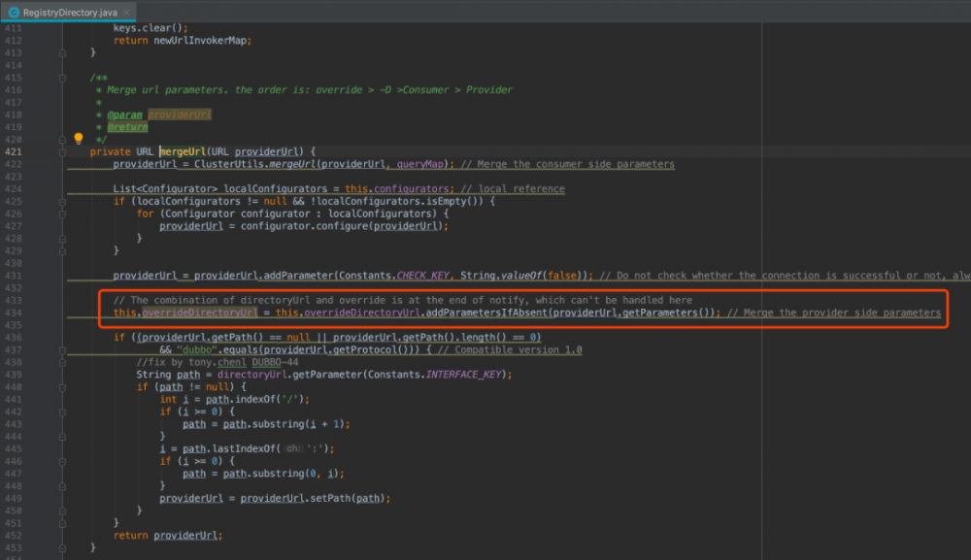The image size is (971, 560).
Task: Select the RegistryDirectory.java editor tab
Action: (70, 12)
